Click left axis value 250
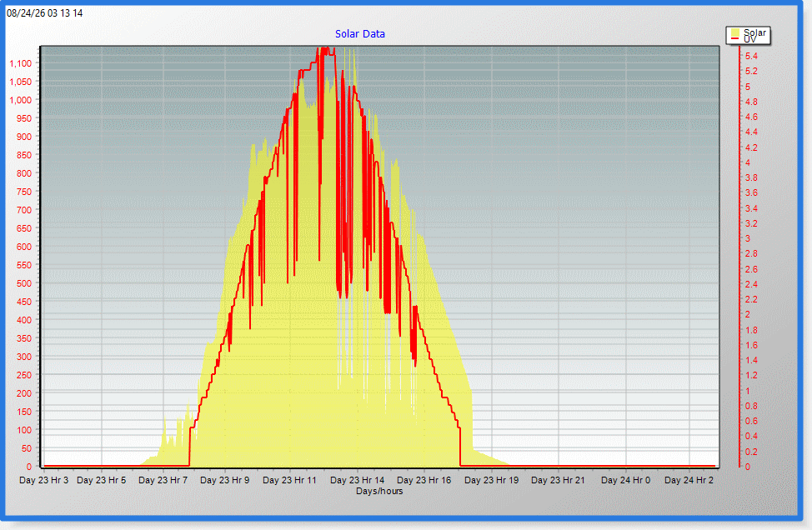 point(24,375)
